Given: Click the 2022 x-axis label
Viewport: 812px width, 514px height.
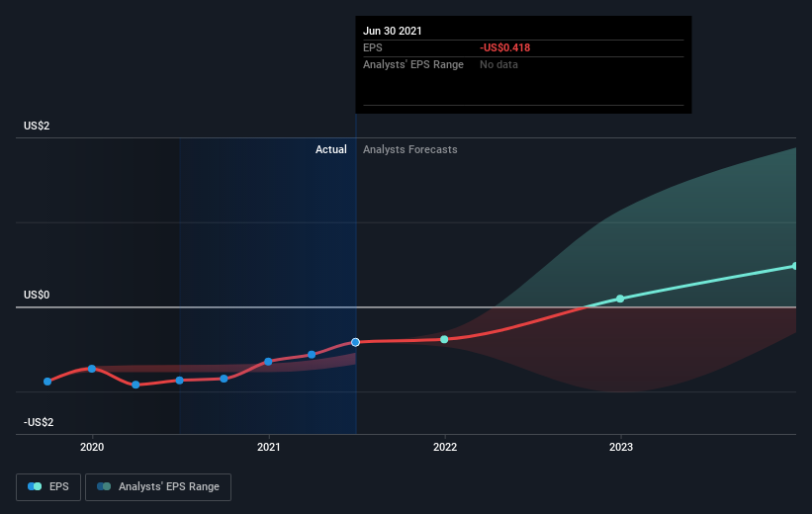Looking at the screenshot, I should coord(445,447).
